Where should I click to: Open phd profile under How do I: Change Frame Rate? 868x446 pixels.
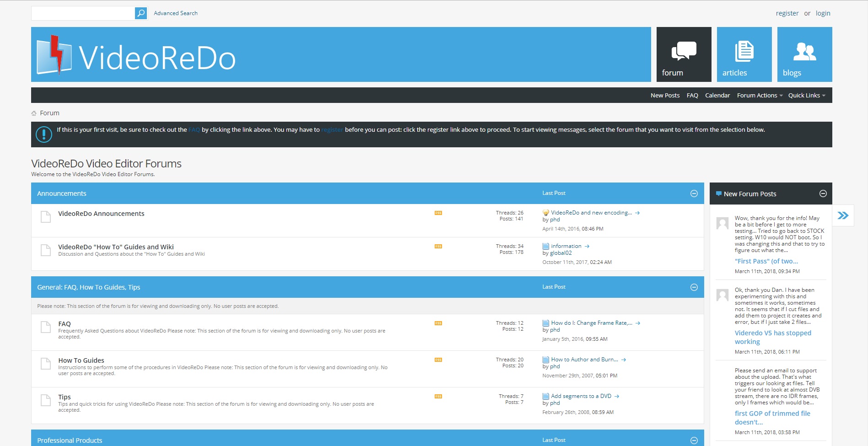[x=555, y=330]
